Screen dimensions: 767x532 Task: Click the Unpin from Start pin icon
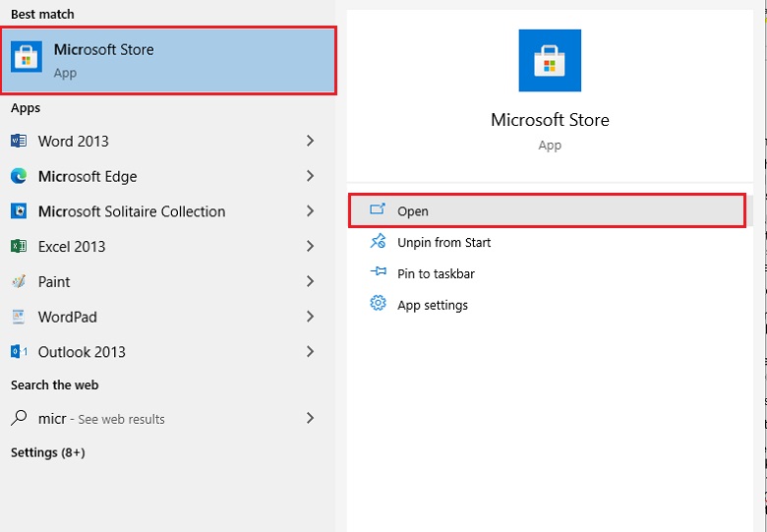pos(378,241)
